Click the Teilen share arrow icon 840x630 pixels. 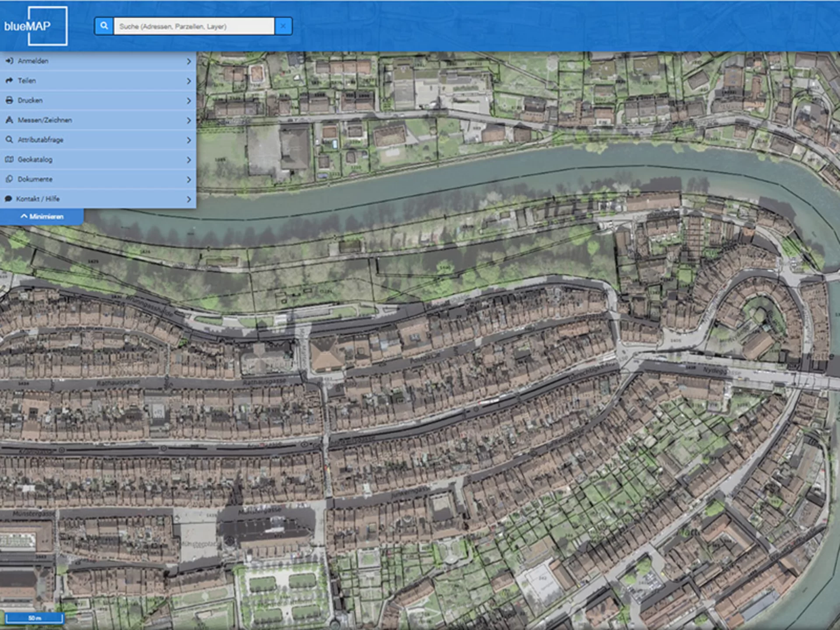[x=9, y=80]
